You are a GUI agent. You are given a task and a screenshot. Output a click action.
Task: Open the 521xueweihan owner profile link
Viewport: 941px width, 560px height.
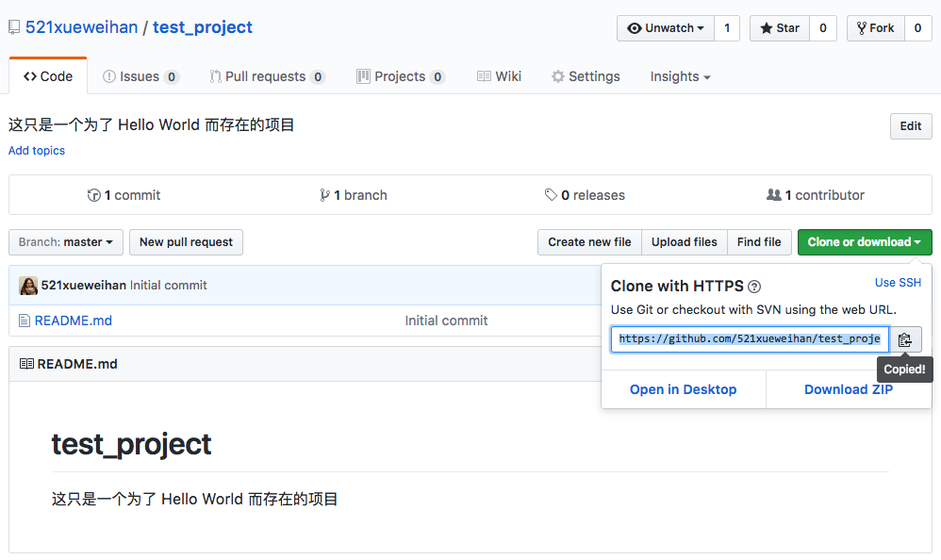point(82,27)
